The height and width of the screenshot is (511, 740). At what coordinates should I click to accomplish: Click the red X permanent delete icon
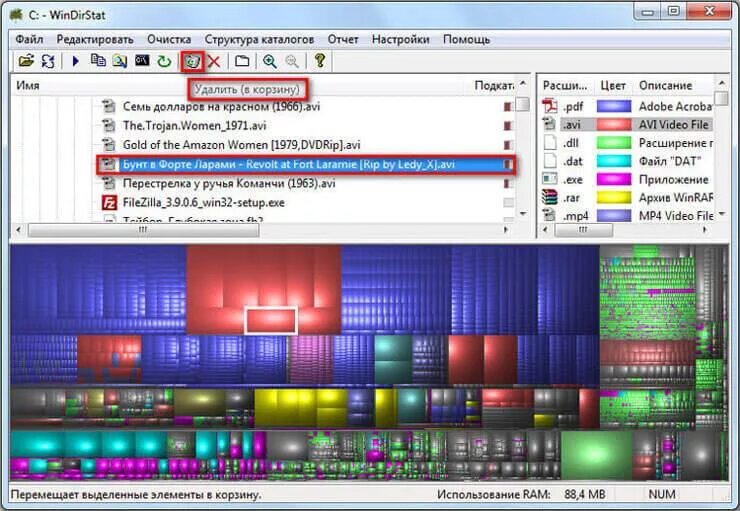[214, 61]
